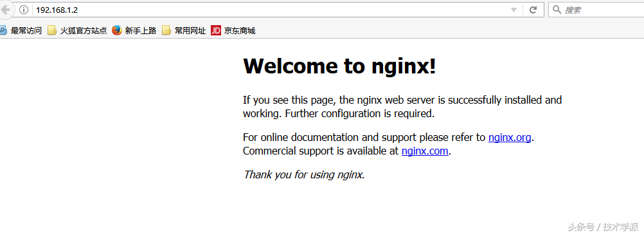Go back using the browser back arrow

(x=5, y=10)
